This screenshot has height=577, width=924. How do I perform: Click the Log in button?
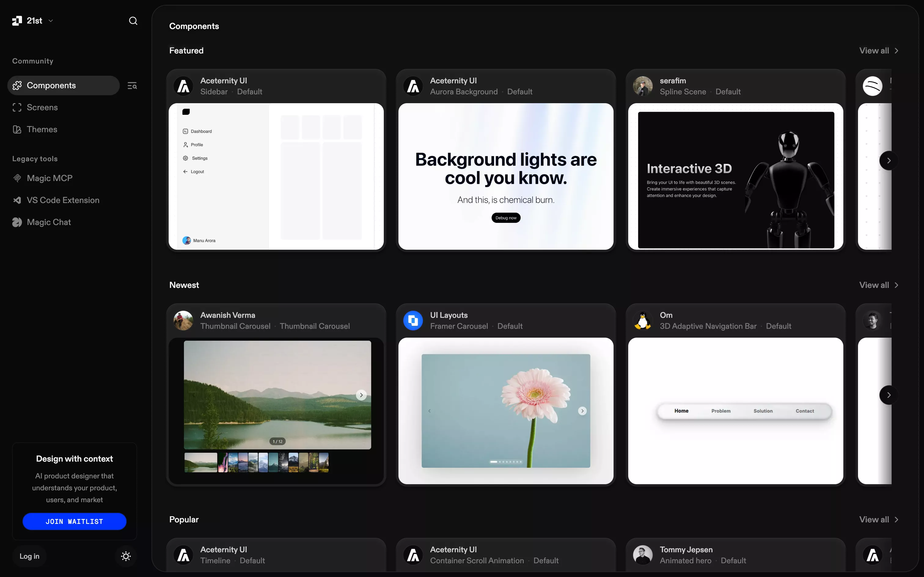point(29,556)
